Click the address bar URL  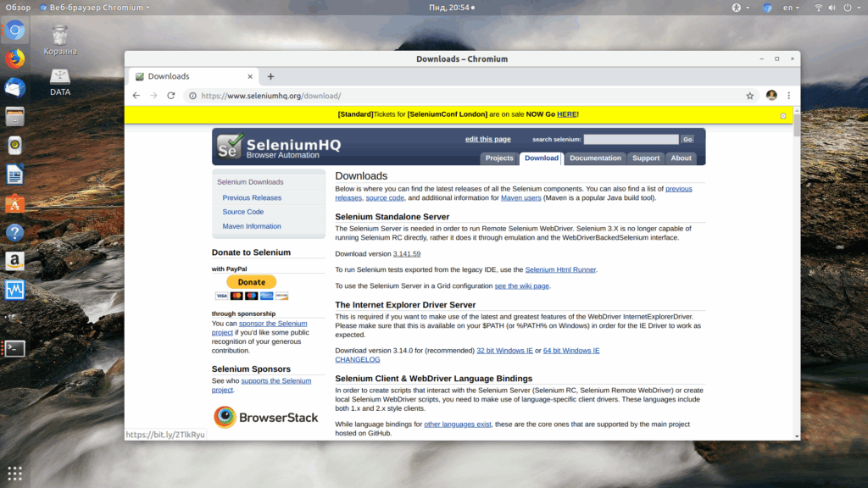270,96
